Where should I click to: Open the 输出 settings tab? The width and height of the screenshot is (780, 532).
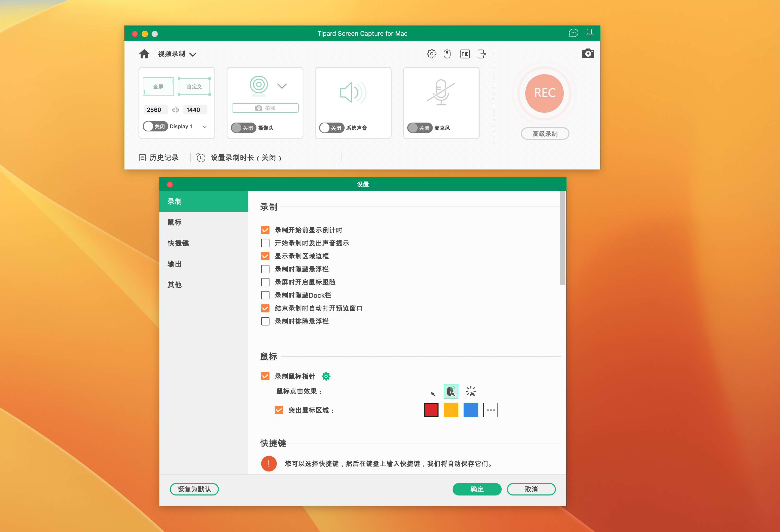point(175,264)
